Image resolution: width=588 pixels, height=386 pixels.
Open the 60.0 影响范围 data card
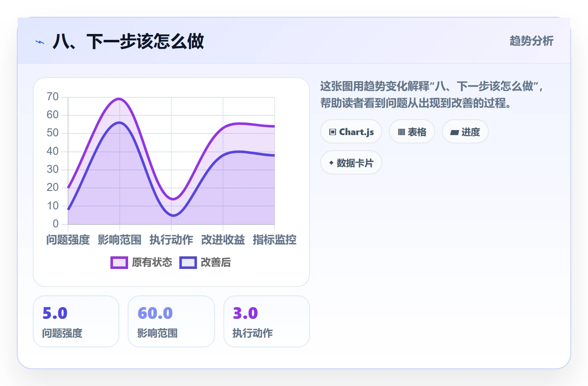click(x=171, y=321)
